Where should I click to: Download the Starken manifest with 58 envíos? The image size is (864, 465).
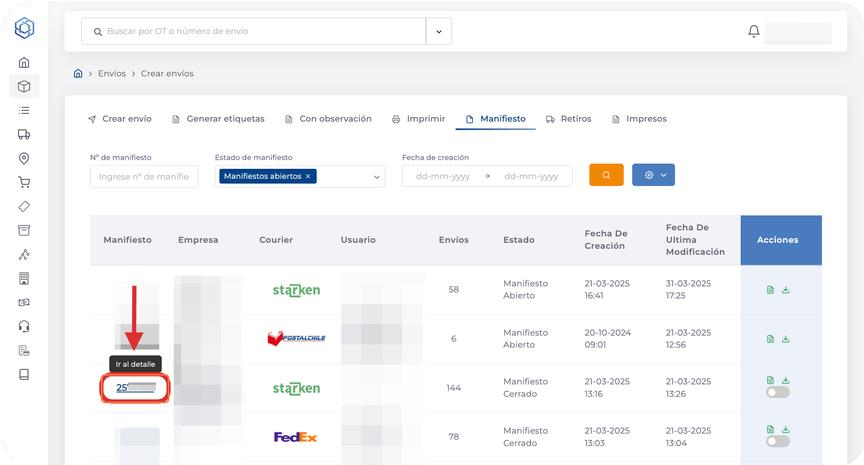786,290
